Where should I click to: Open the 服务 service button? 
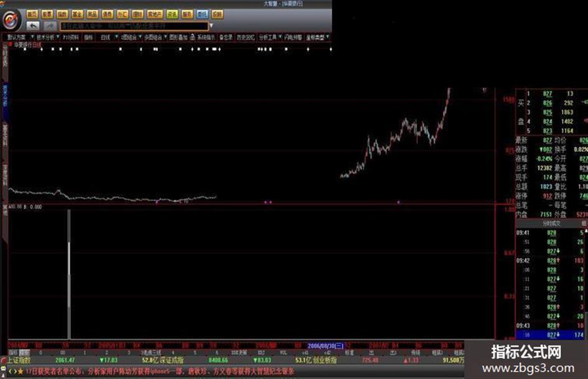(187, 14)
